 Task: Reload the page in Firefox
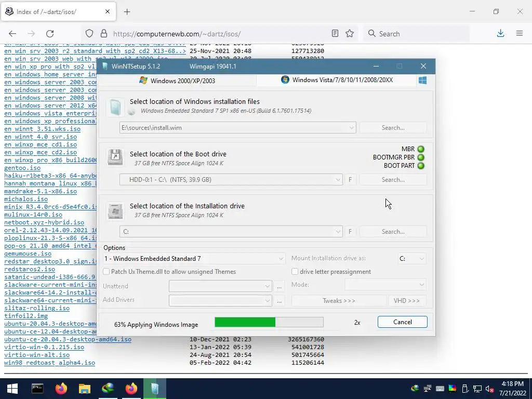pos(50,34)
